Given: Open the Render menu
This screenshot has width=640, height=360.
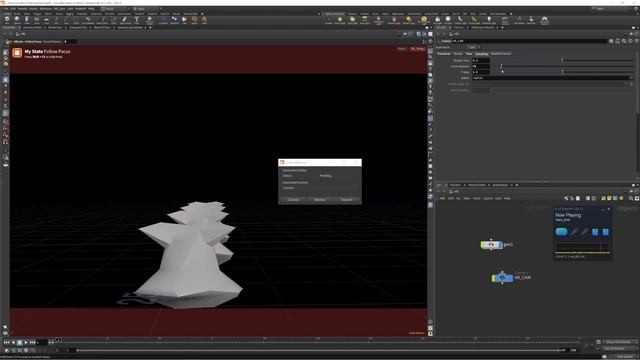Looking at the screenshot, I should [x=22, y=9].
